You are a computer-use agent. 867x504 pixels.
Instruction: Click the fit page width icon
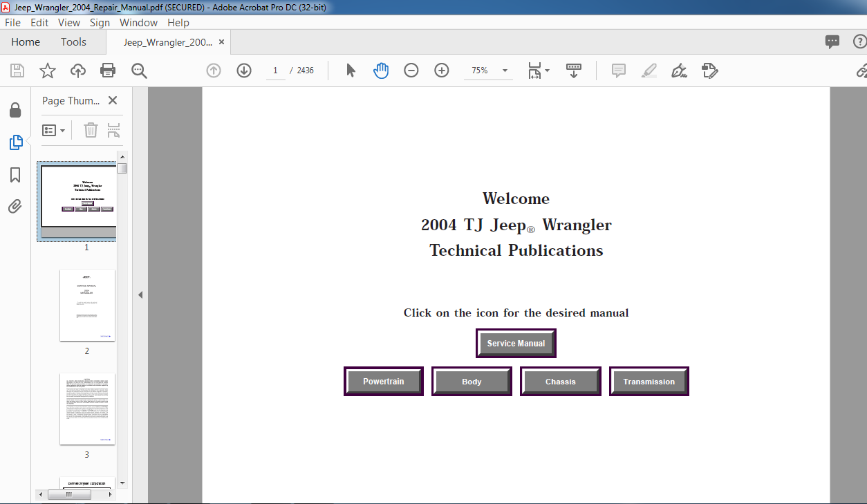click(x=534, y=71)
